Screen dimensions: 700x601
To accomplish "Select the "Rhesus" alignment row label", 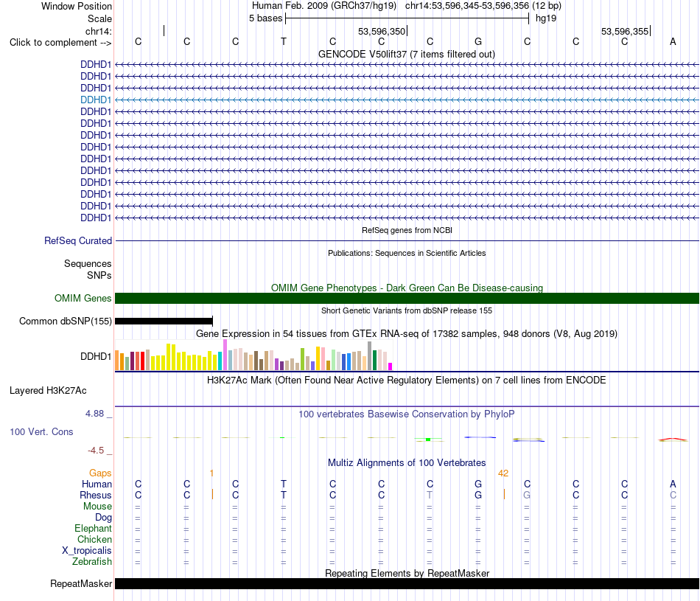I will click(x=96, y=495).
